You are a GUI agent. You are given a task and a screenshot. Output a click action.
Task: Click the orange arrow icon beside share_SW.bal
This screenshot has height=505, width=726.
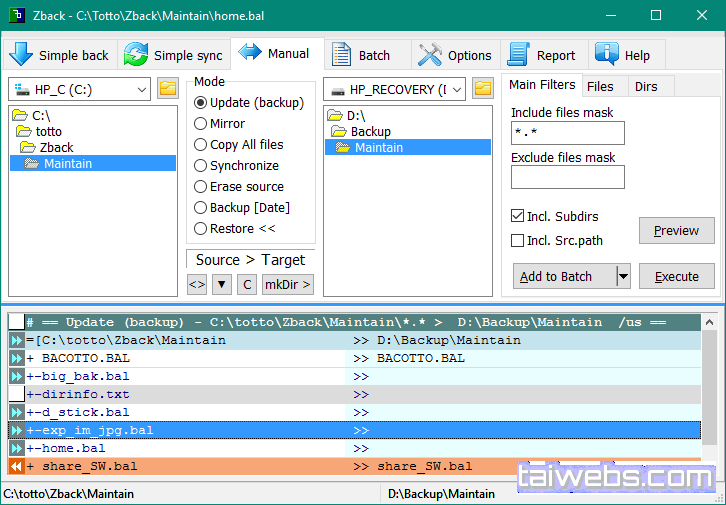click(16, 466)
